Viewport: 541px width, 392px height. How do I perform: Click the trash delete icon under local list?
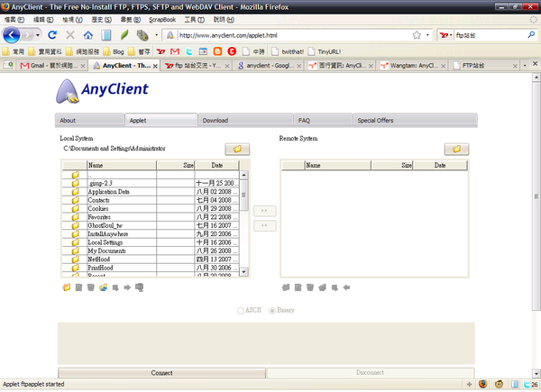point(91,287)
